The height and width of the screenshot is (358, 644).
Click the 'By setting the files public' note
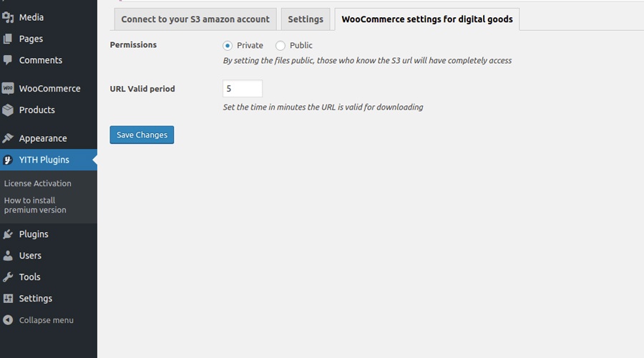pos(367,61)
